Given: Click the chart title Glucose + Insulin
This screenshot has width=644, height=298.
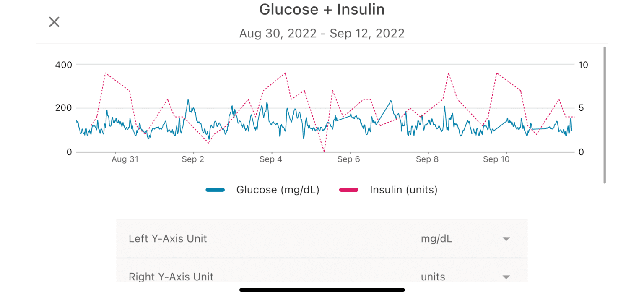Looking at the screenshot, I should coord(322,9).
